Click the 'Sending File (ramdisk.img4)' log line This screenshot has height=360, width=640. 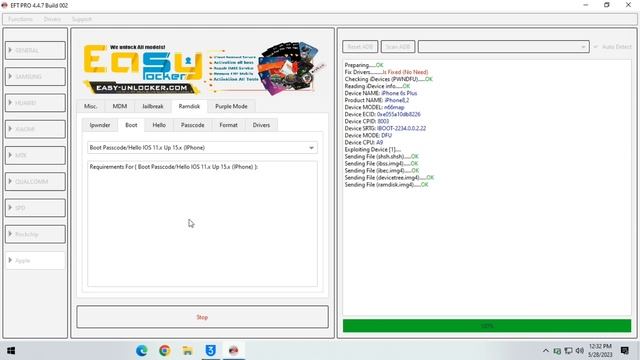tap(387, 184)
